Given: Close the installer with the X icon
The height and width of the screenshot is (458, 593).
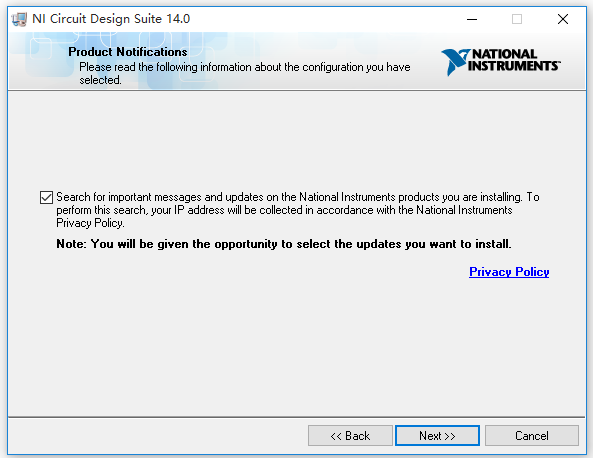Looking at the screenshot, I should pyautogui.click(x=563, y=19).
